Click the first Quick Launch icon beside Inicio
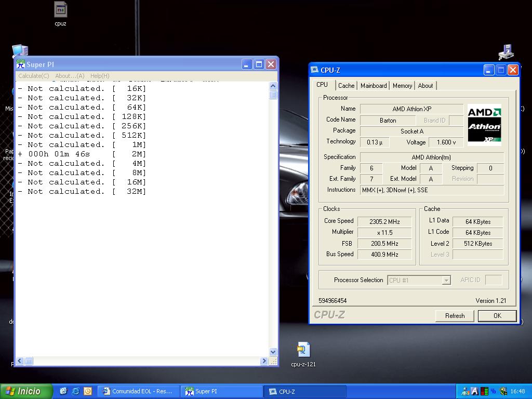This screenshot has width=532, height=399. (63, 391)
